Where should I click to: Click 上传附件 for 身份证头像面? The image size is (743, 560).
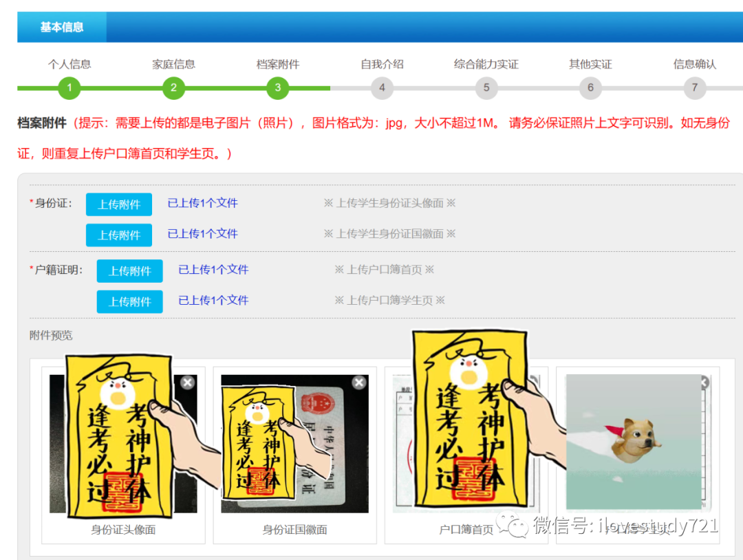[x=118, y=204]
